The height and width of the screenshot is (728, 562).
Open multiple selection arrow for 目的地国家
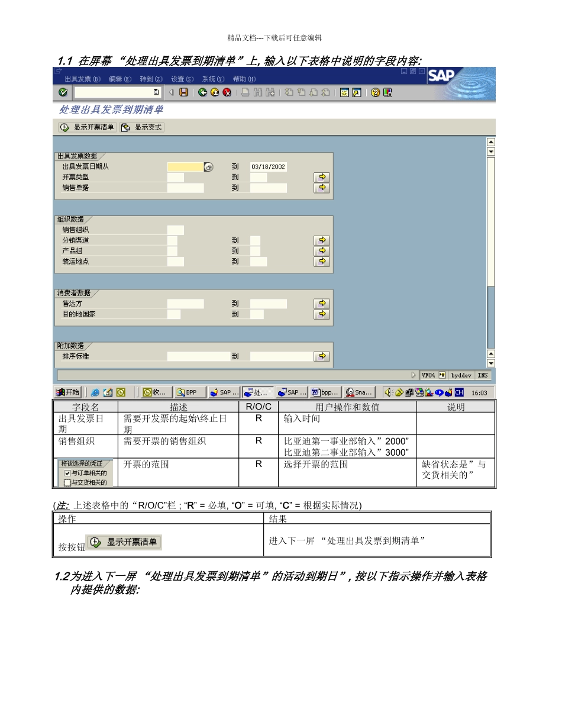point(322,314)
